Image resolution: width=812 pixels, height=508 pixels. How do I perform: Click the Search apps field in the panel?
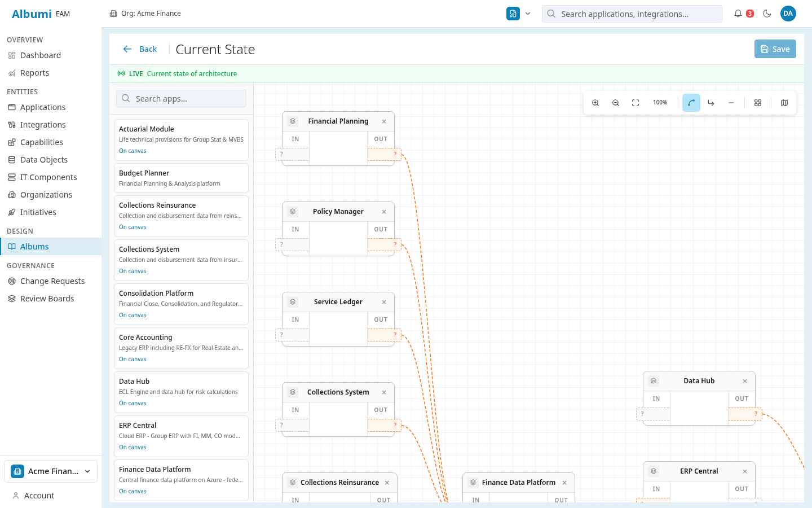click(x=180, y=98)
